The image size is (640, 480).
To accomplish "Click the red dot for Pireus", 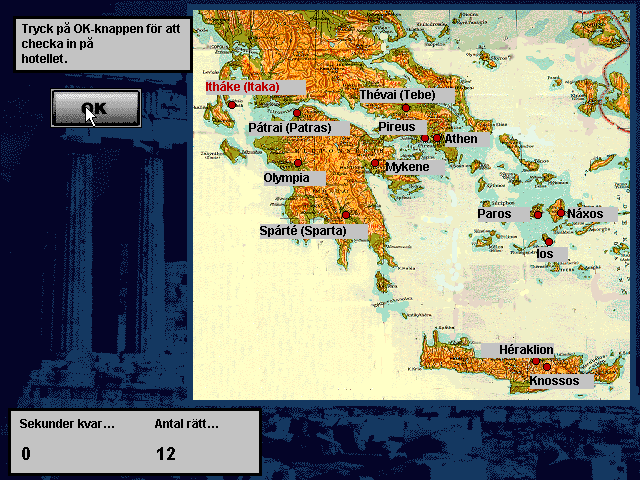I will [425, 138].
